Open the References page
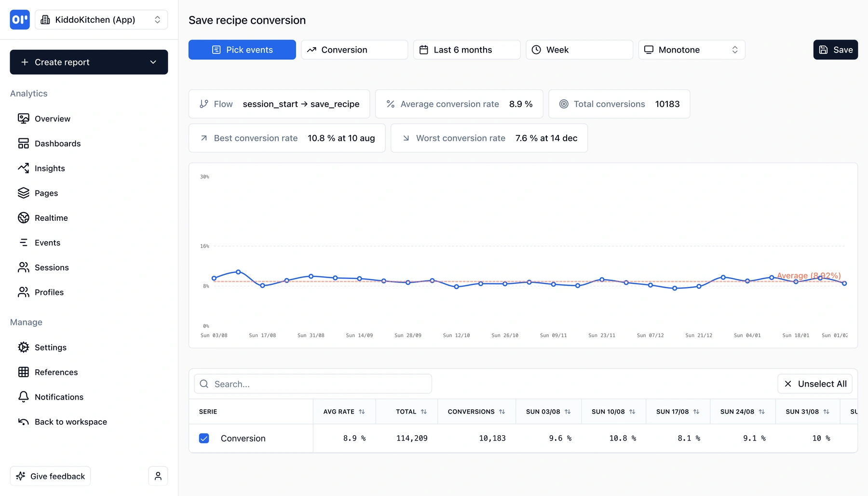The image size is (868, 496). click(x=56, y=372)
